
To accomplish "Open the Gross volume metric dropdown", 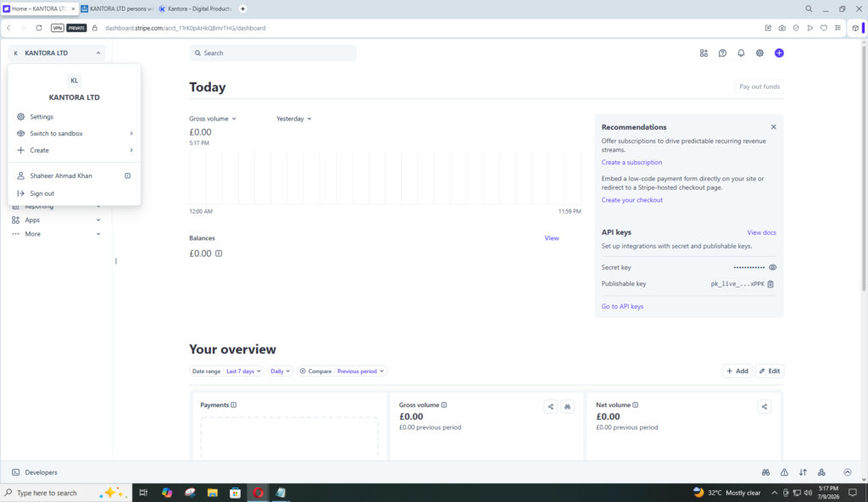I will pyautogui.click(x=213, y=119).
